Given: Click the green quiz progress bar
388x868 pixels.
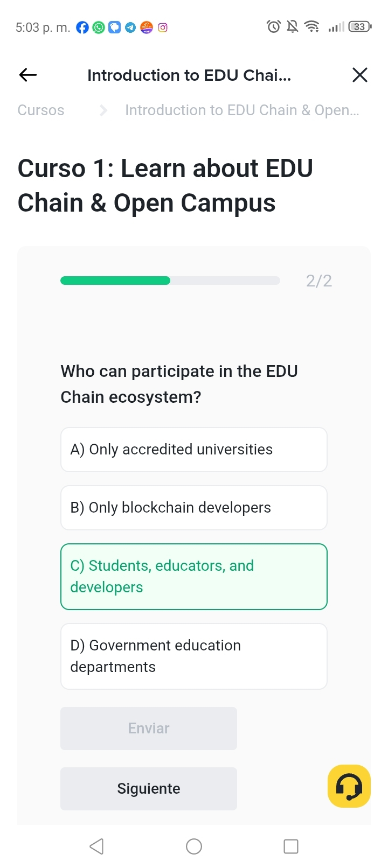Looking at the screenshot, I should [115, 281].
